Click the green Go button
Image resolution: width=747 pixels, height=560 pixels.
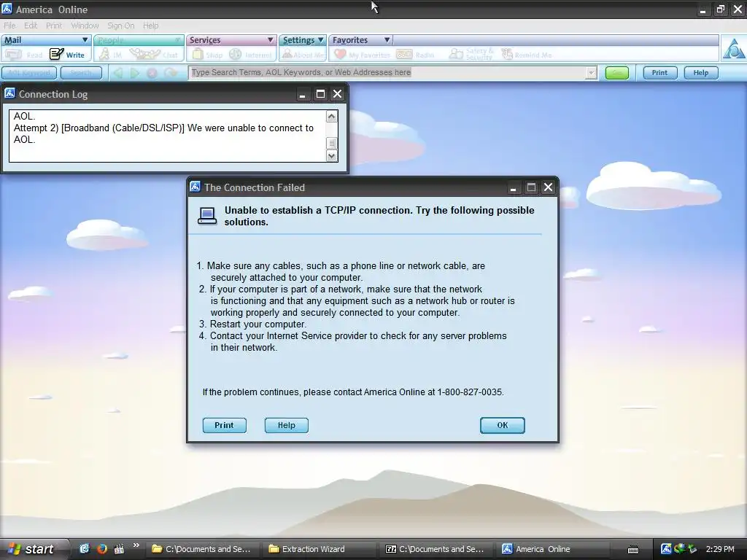pos(617,73)
